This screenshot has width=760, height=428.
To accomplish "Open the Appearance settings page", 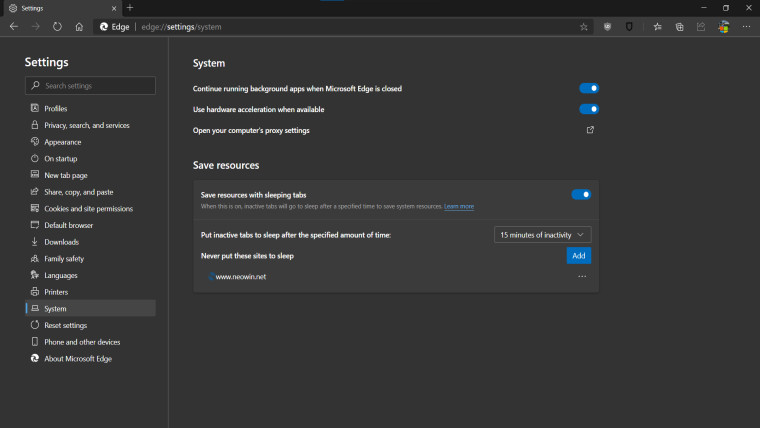I will [90, 142].
